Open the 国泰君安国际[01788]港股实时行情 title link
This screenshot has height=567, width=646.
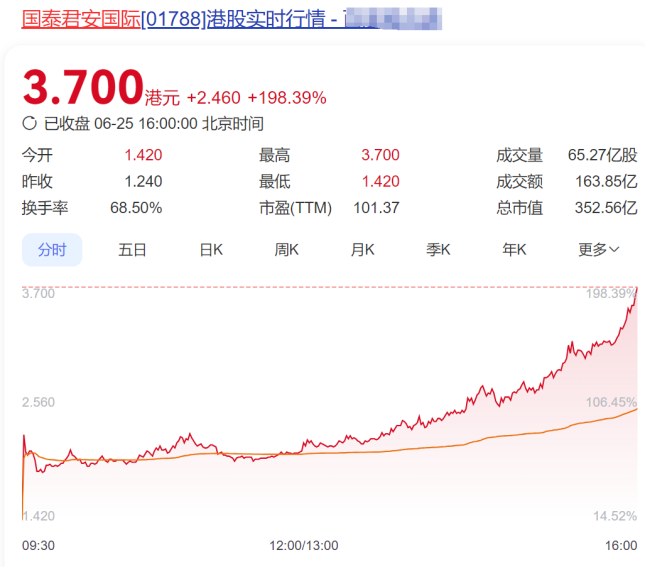tap(232, 19)
